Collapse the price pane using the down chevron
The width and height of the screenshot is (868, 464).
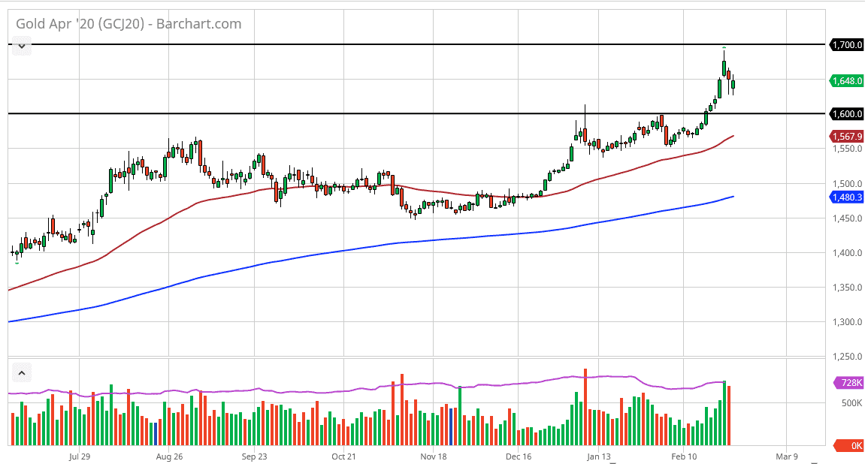point(22,46)
